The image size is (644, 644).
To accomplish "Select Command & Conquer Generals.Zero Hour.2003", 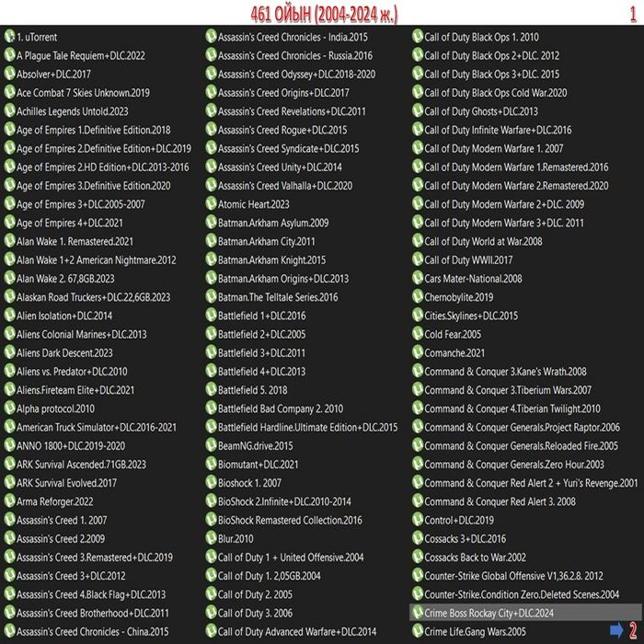I will 514,464.
